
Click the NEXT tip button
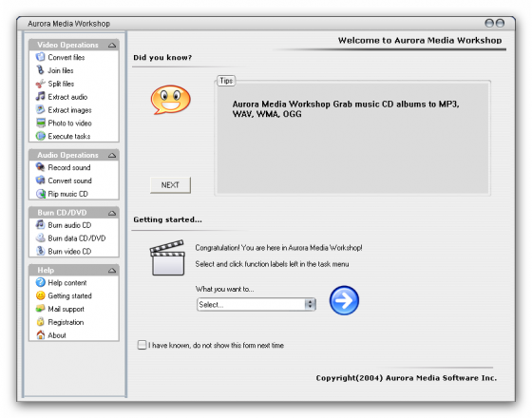click(x=170, y=185)
